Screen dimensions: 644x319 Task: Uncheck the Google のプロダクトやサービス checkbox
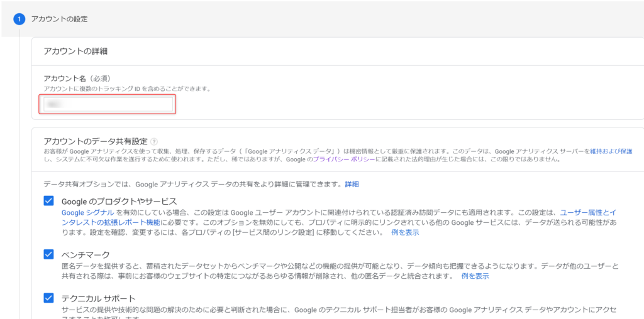(49, 201)
